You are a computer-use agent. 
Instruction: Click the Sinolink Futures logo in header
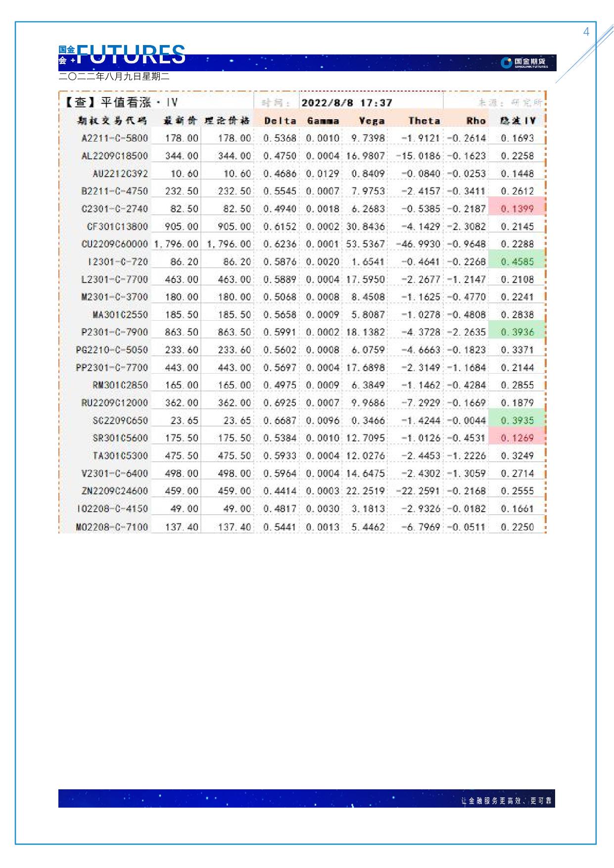point(524,63)
